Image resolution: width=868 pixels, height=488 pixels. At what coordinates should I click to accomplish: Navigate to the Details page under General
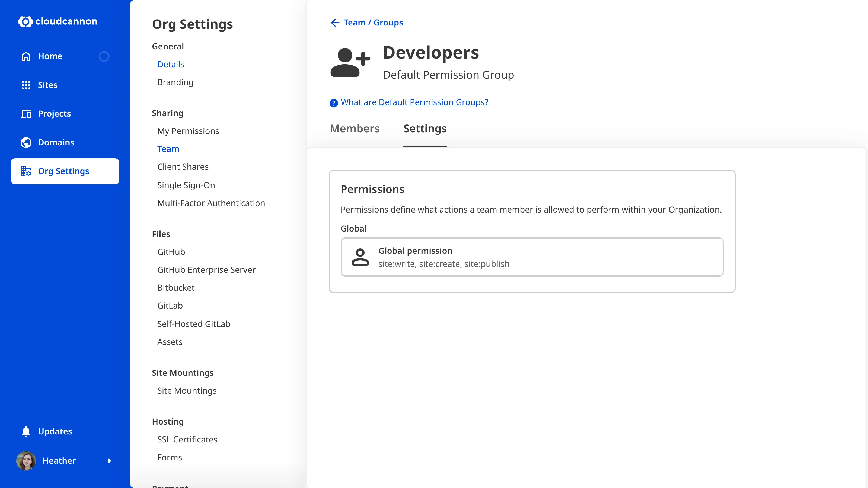tap(171, 64)
